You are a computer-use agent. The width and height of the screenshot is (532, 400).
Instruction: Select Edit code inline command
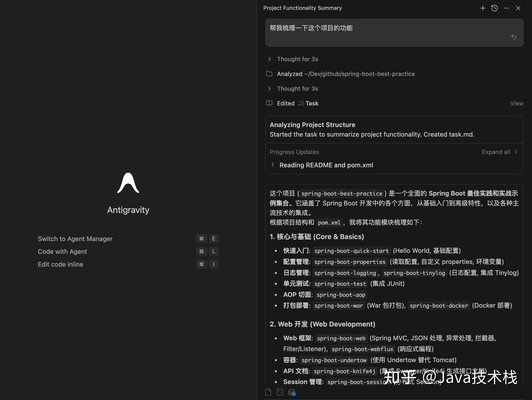tap(60, 264)
